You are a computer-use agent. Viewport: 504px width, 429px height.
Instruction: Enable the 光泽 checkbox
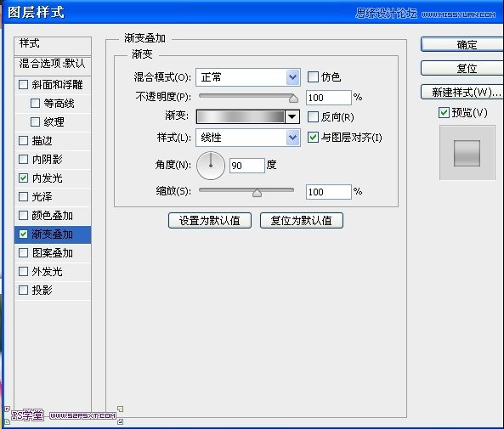[x=23, y=196]
